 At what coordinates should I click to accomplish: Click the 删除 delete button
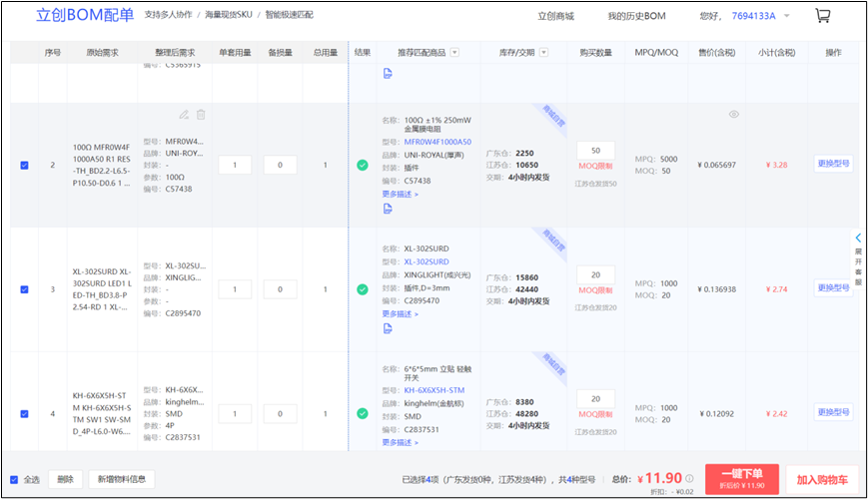pos(65,479)
